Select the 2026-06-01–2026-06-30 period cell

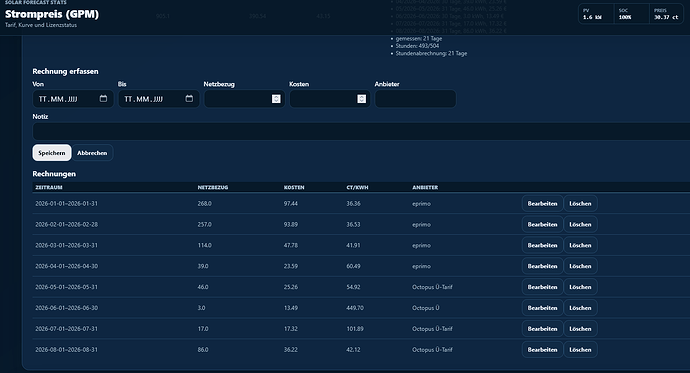tap(66, 308)
